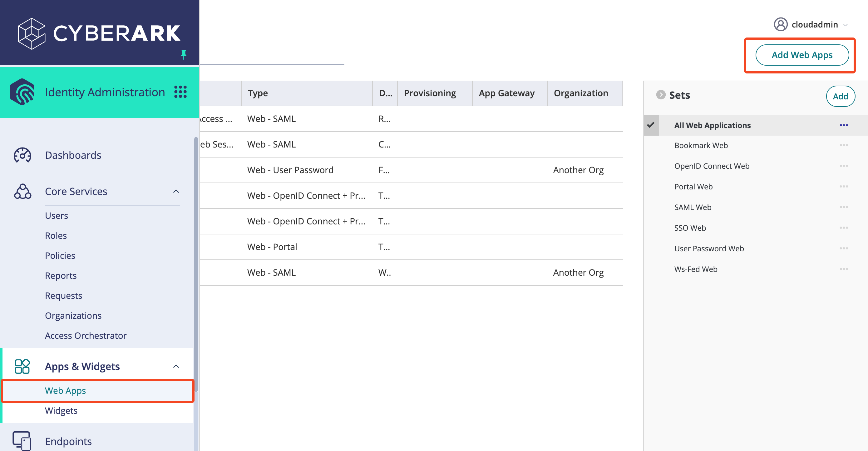Image resolution: width=868 pixels, height=451 pixels.
Task: Click the Identity Administration fingerprint icon
Action: (22, 92)
